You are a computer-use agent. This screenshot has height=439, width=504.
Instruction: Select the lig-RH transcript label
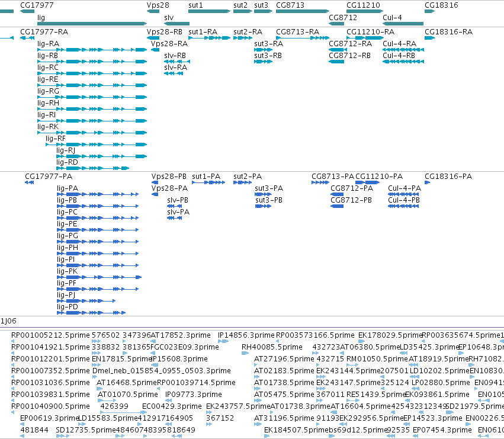point(48,103)
